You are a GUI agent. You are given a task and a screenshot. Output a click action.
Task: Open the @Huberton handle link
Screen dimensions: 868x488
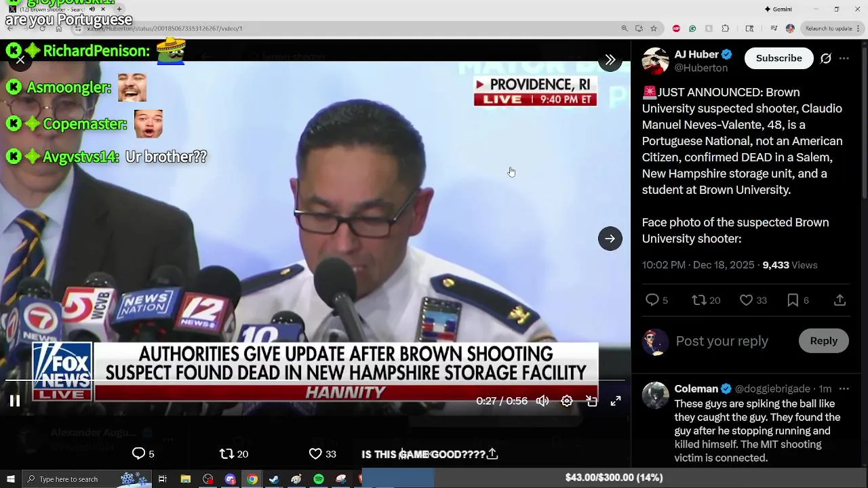pyautogui.click(x=701, y=68)
